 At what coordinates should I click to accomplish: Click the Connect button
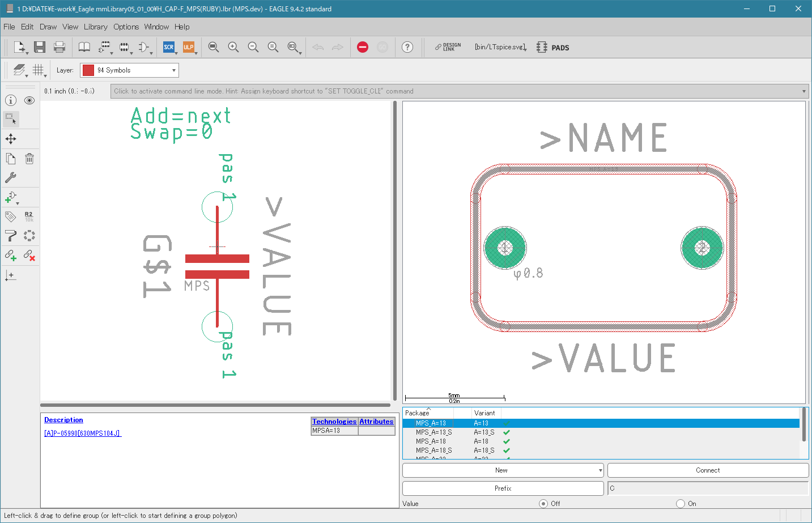(x=708, y=470)
